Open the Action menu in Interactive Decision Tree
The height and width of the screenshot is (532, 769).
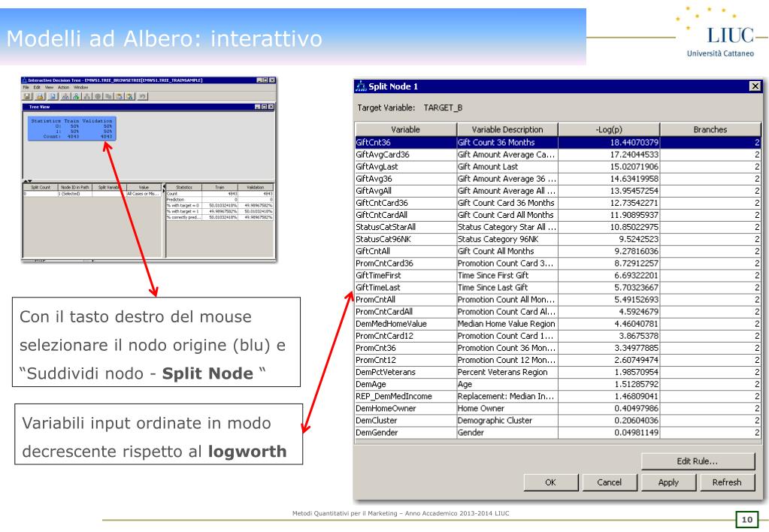tap(64, 87)
